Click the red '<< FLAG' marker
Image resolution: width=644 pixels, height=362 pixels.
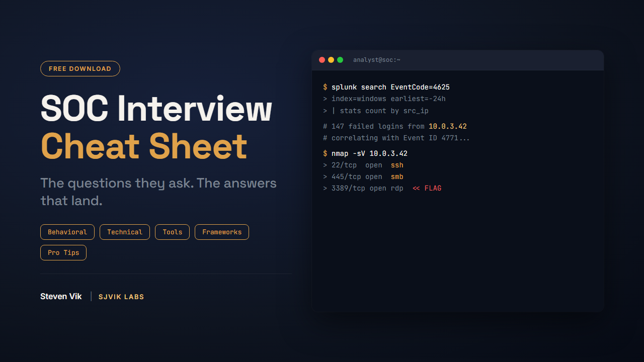tap(427, 188)
